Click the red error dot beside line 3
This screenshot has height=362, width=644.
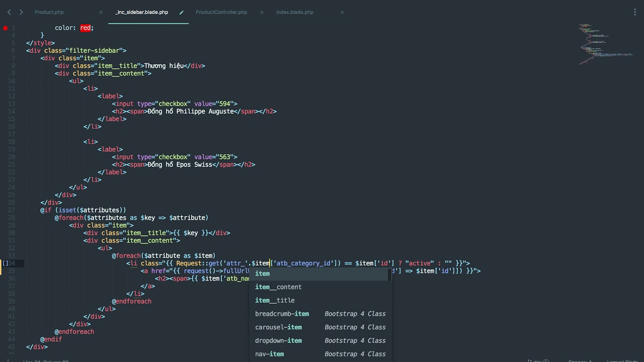point(6,28)
